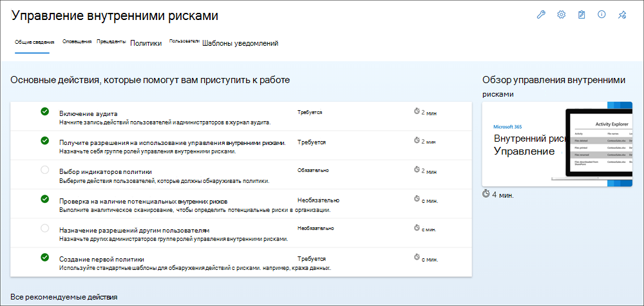
Task: Click the clipboard checklist icon
Action: (581, 15)
